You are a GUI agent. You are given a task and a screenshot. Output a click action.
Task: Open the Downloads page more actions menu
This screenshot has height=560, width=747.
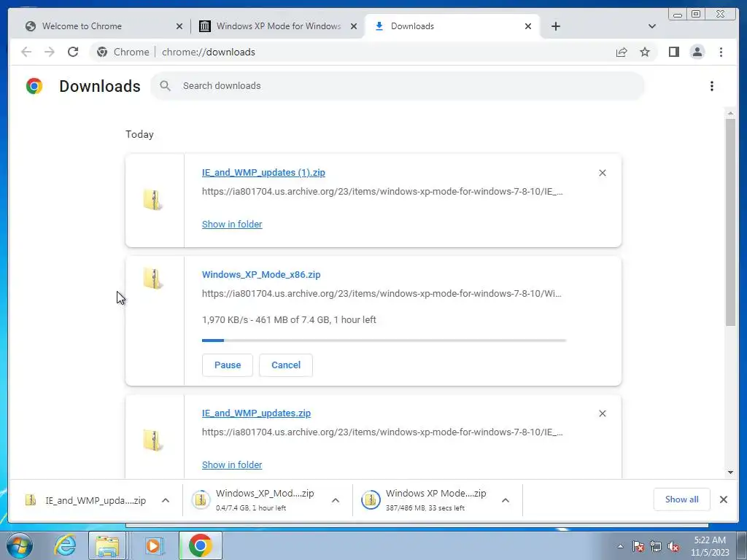pyautogui.click(x=712, y=86)
